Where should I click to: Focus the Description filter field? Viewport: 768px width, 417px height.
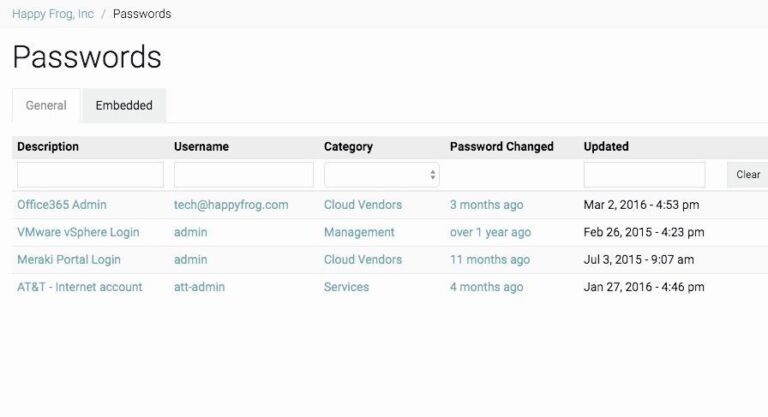pos(90,175)
